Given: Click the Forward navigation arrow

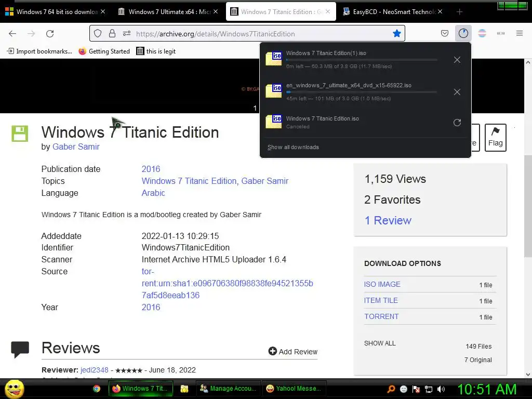Looking at the screenshot, I should click(31, 34).
